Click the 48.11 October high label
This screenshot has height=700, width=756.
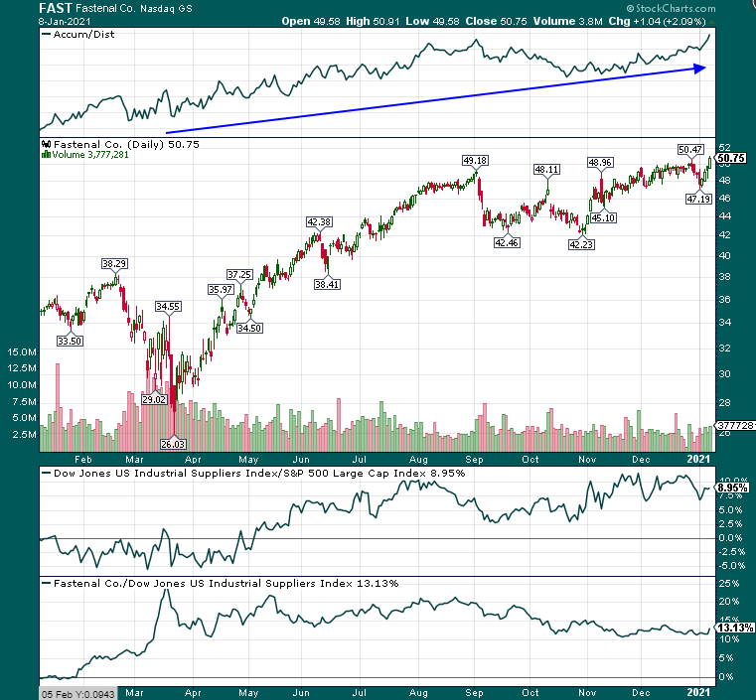[x=546, y=170]
